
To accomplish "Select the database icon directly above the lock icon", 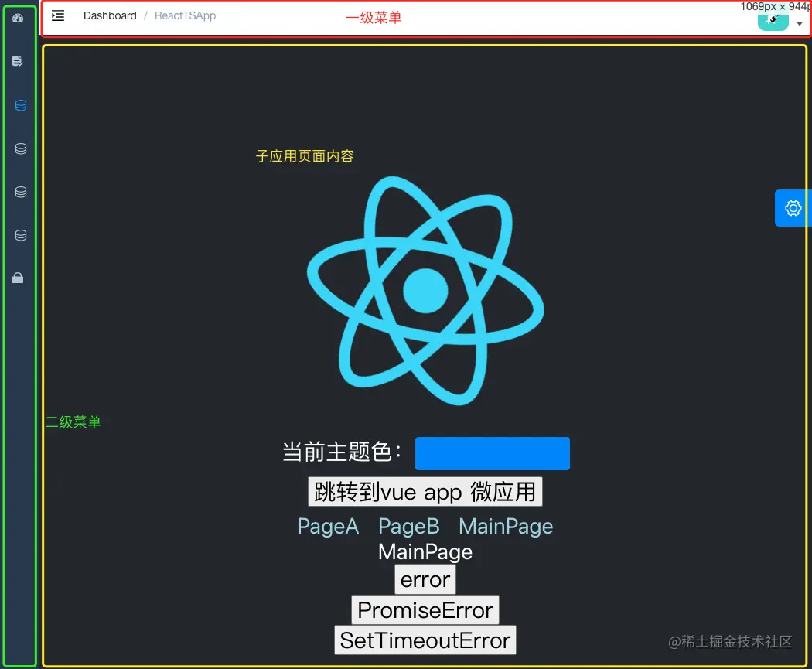I will click(x=21, y=236).
